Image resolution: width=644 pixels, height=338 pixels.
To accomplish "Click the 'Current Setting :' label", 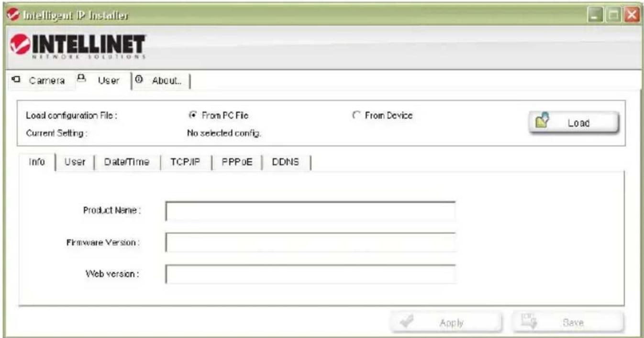I will click(56, 134).
